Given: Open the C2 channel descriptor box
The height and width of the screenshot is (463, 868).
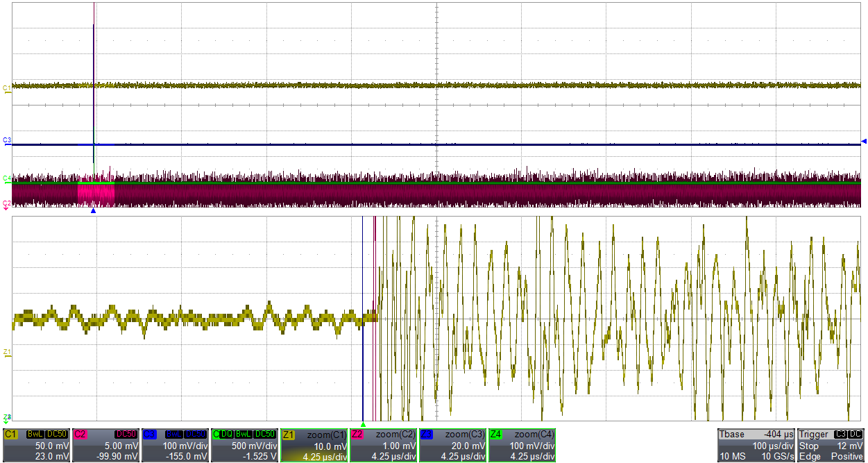Looking at the screenshot, I should pyautogui.click(x=105, y=445).
